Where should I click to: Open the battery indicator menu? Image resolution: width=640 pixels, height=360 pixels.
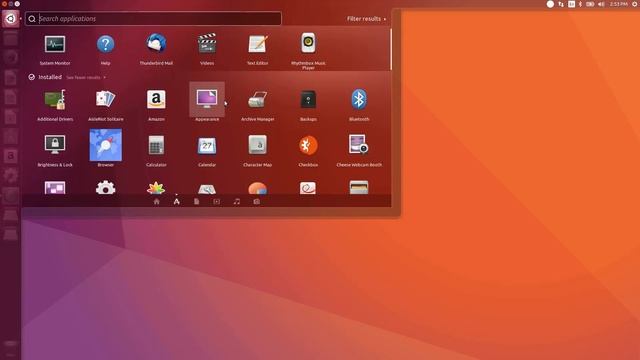click(590, 4)
